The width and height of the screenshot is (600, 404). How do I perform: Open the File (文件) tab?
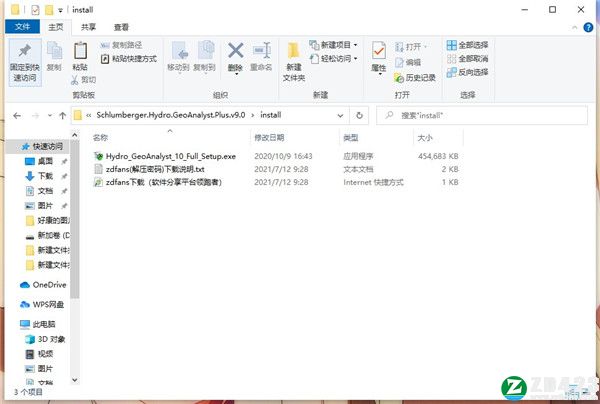point(22,27)
